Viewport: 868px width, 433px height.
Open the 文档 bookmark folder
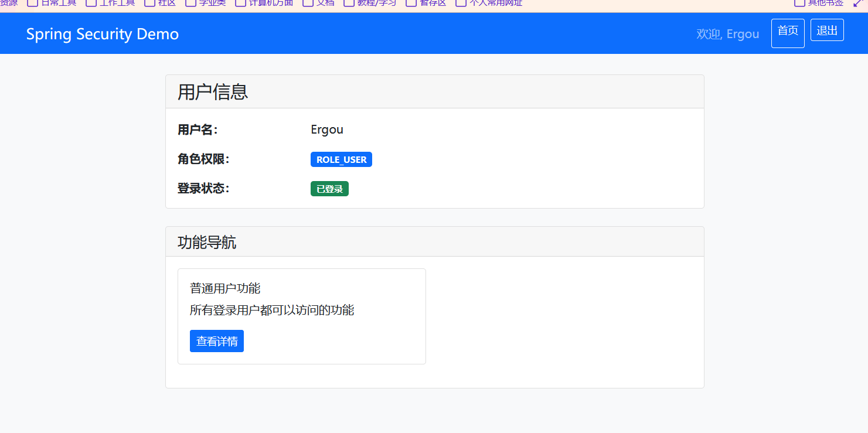(x=319, y=3)
